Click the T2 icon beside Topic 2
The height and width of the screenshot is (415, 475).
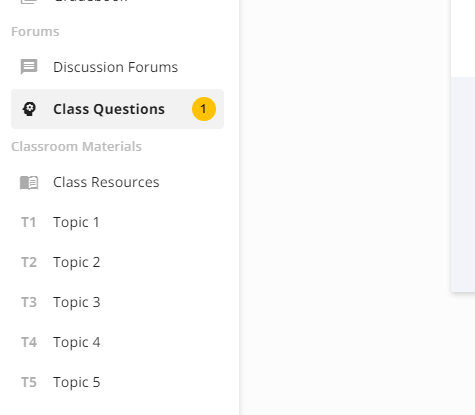29,262
